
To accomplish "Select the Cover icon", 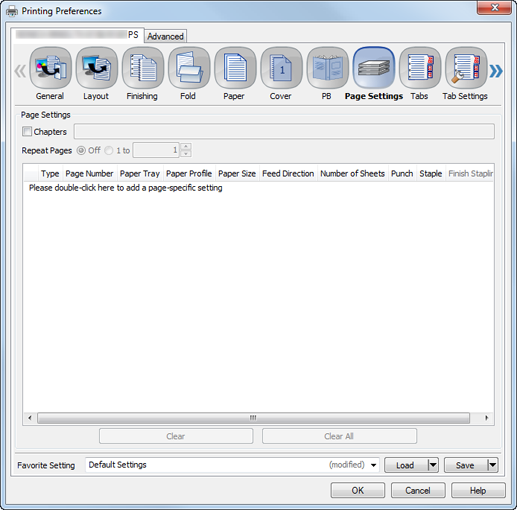I will click(281, 68).
